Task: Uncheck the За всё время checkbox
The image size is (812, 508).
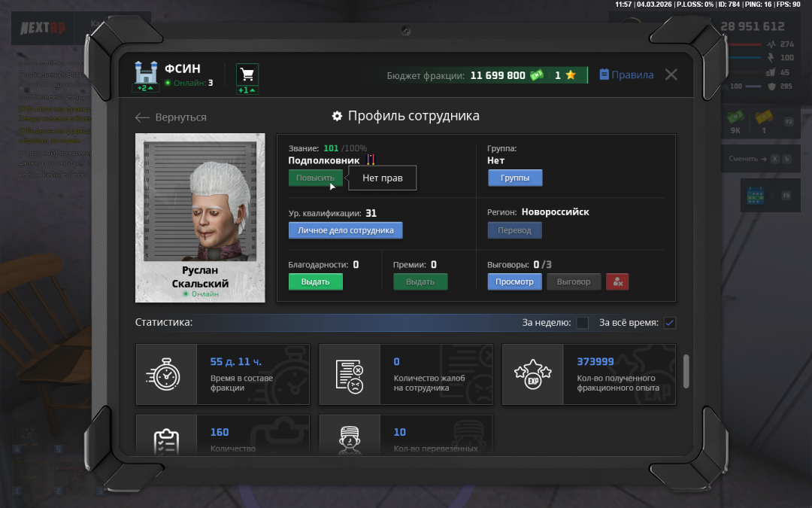Action: [x=670, y=323]
